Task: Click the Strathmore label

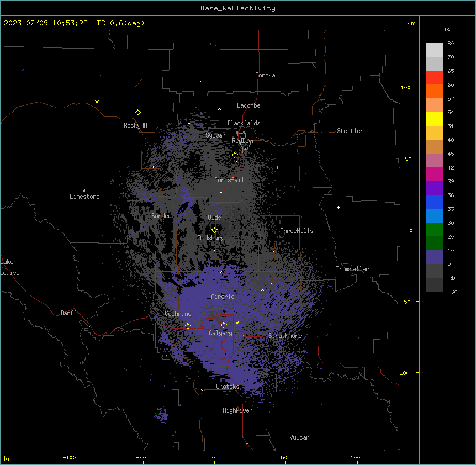Action: click(285, 336)
